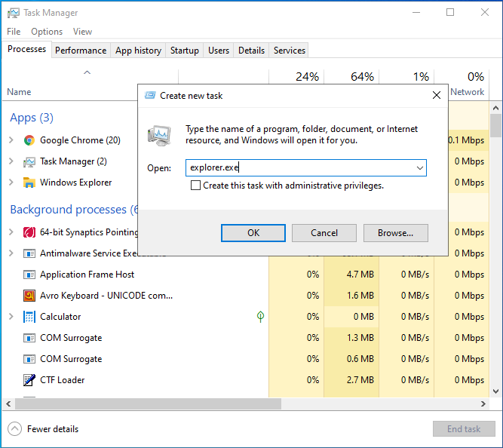This screenshot has height=448, width=503.
Task: Expand the Antimalware Service Executable row
Action: 11,253
